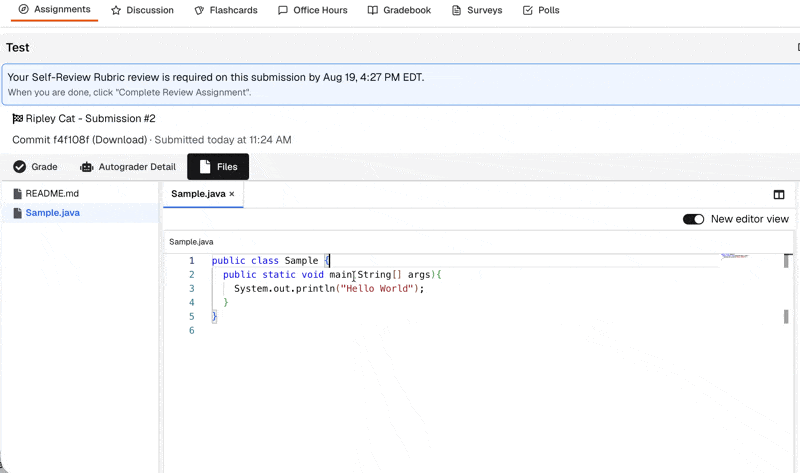Click the README.md file icon
The height and width of the screenshot is (473, 800).
pos(18,193)
